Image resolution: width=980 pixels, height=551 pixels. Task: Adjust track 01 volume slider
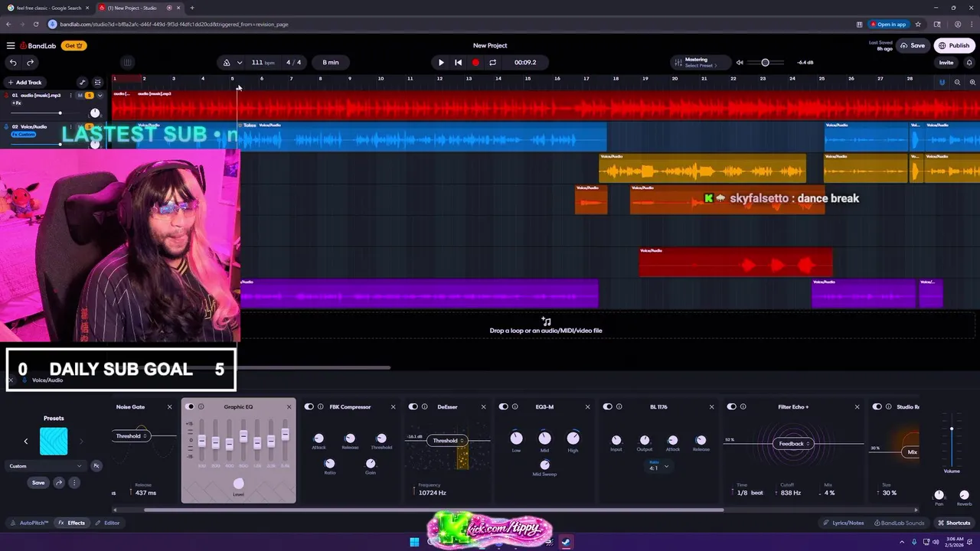(60, 112)
